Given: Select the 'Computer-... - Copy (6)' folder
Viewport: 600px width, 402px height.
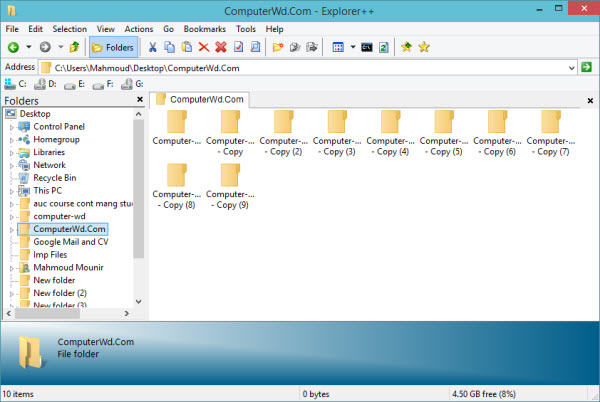Looking at the screenshot, I should coord(497,133).
